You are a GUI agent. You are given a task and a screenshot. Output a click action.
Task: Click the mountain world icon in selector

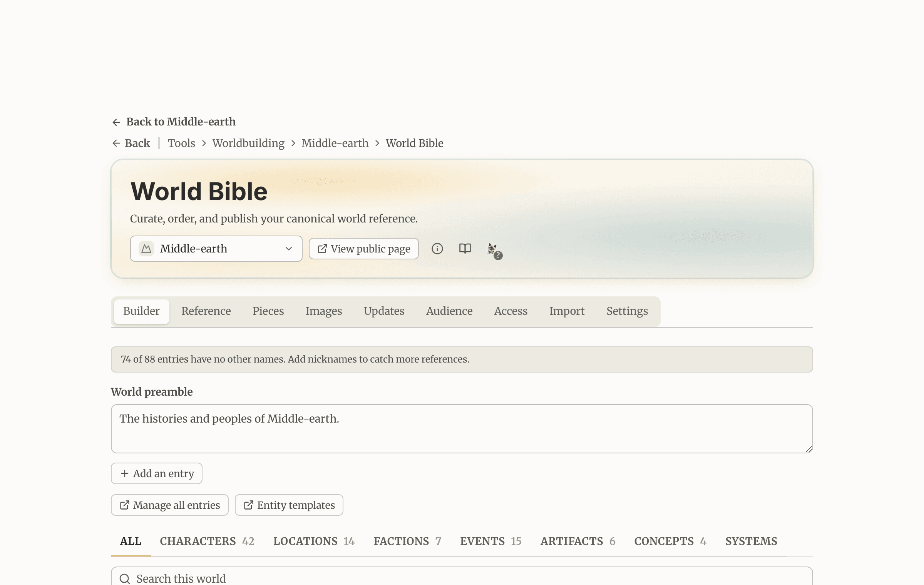click(x=146, y=249)
